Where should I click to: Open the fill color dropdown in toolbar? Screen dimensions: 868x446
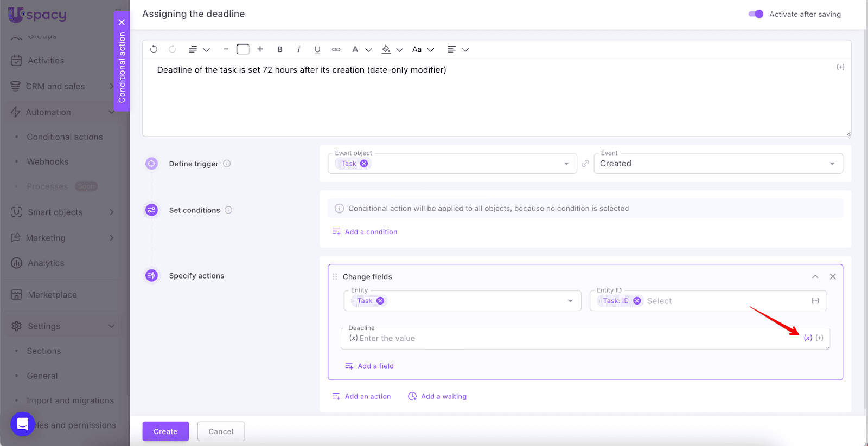click(400, 50)
